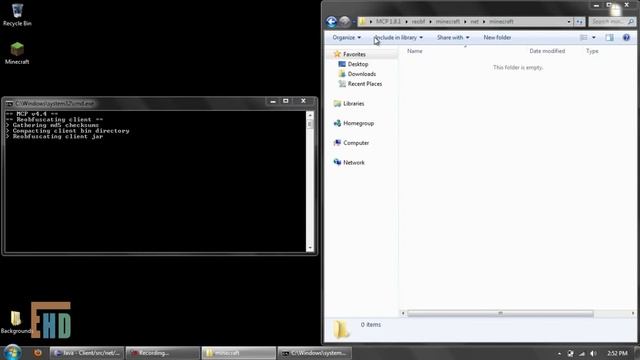This screenshot has height=360, width=640.
Task: Click the refresh button beside the address bar
Action: point(580,22)
